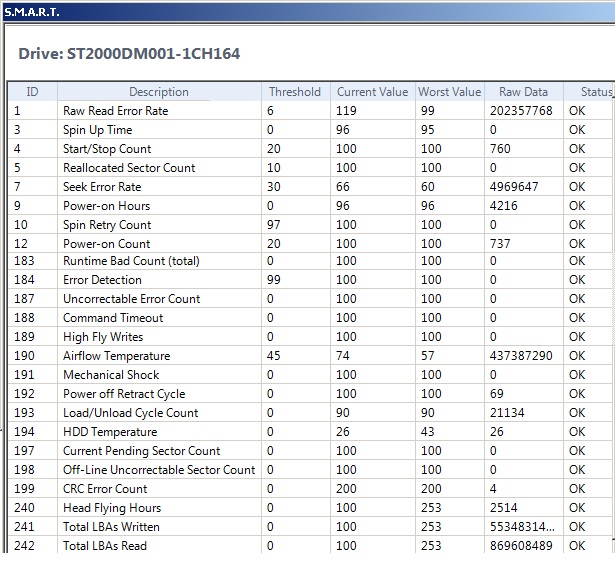Select the Uncorrectable Error Count row
Viewport: 615px width, 566px height.
pos(311,299)
